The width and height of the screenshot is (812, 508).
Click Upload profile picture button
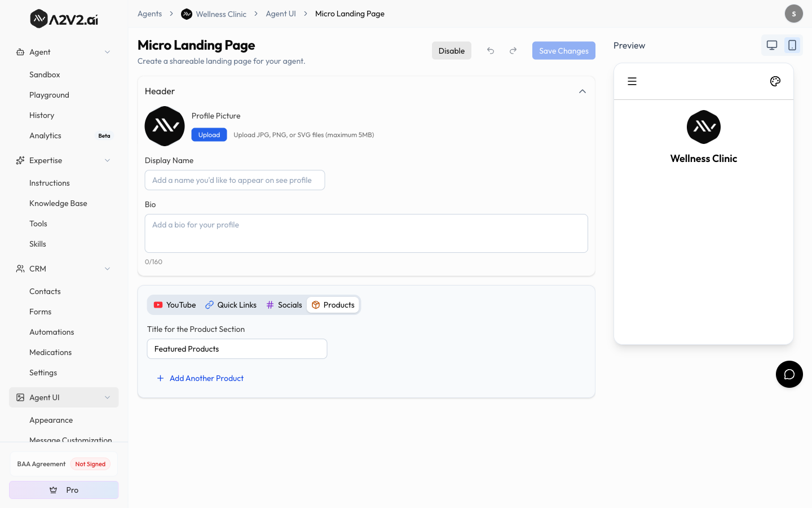click(209, 135)
